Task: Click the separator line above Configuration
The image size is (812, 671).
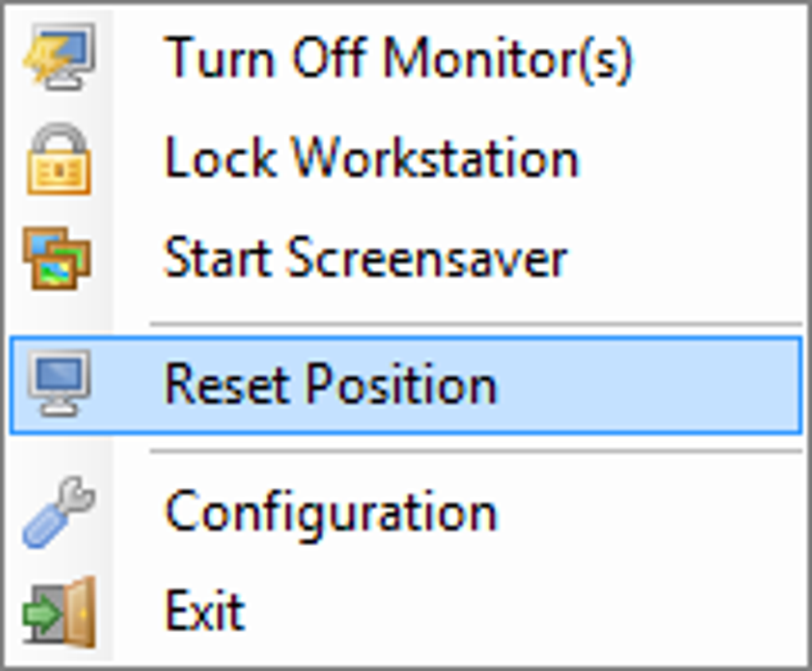Action: click(475, 451)
